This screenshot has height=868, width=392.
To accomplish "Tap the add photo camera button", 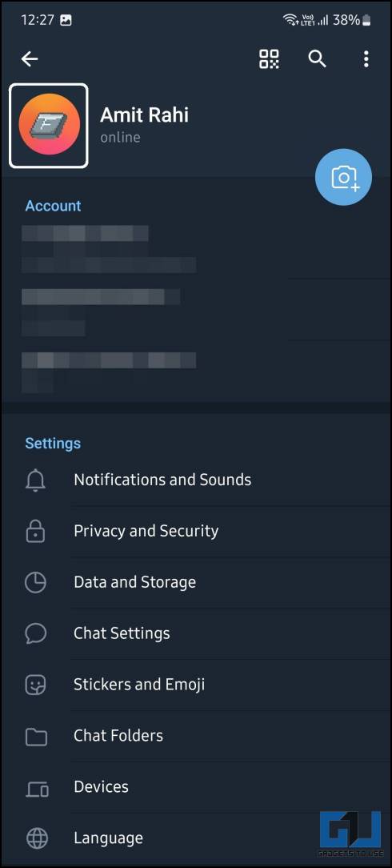I will pos(343,177).
